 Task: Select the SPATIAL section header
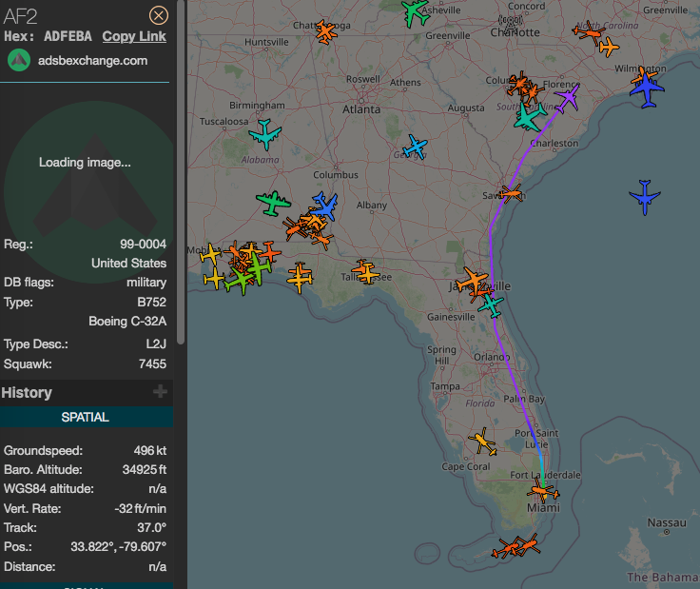(85, 417)
